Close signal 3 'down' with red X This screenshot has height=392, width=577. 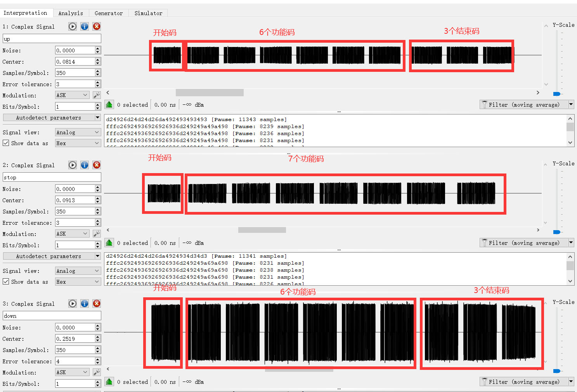pyautogui.click(x=97, y=304)
